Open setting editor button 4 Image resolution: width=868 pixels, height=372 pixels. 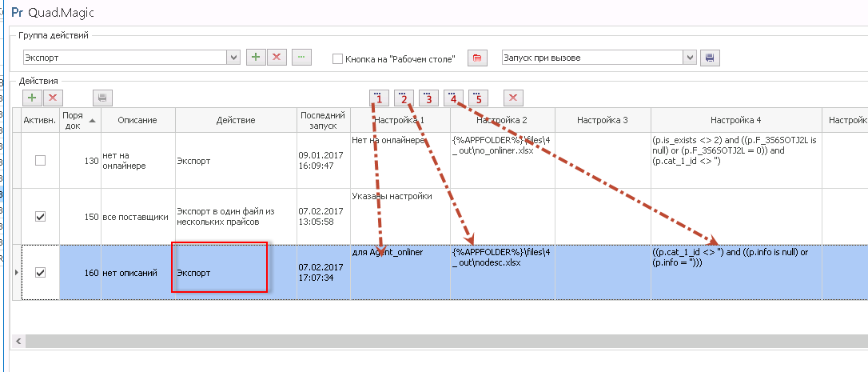453,98
